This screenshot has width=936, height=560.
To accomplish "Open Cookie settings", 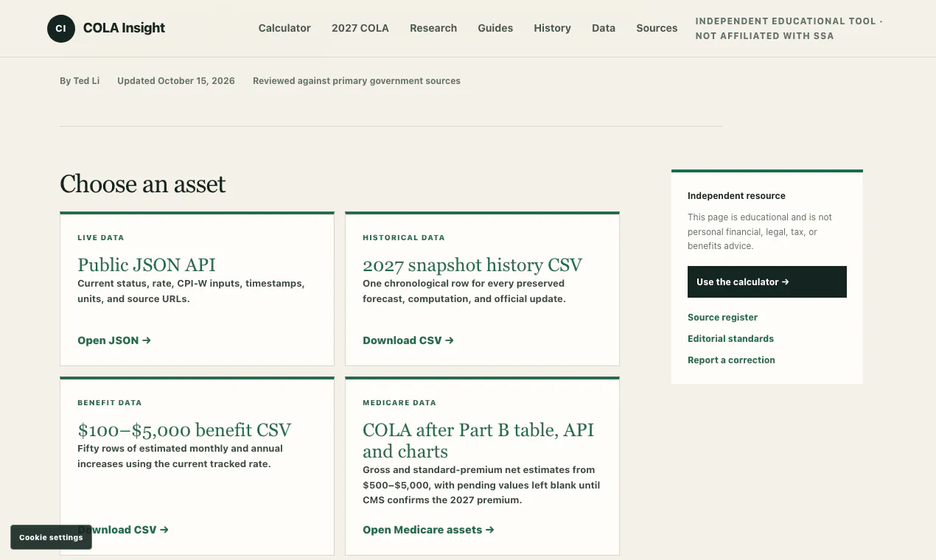I will [51, 537].
